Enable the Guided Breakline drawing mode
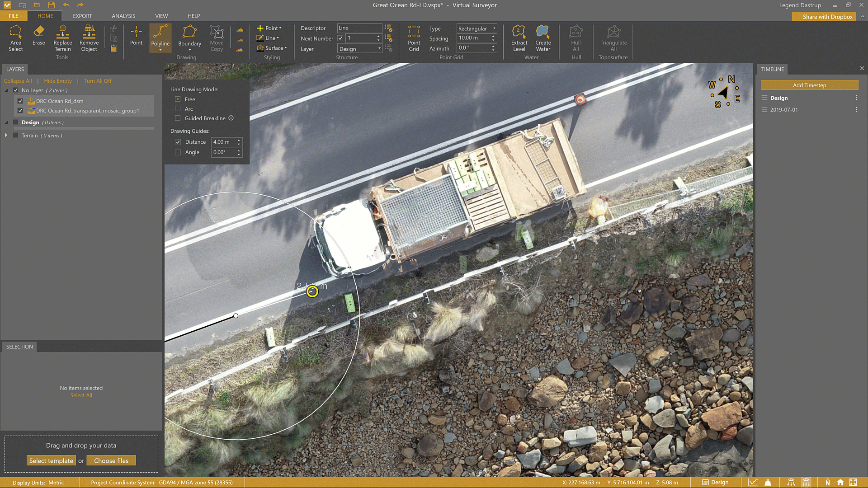This screenshot has width=868, height=488. (x=178, y=118)
